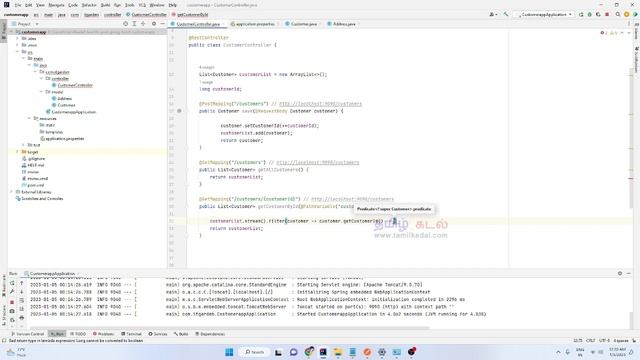Click print icon in Run console
The height and width of the screenshot is (360, 640).
coord(22,318)
